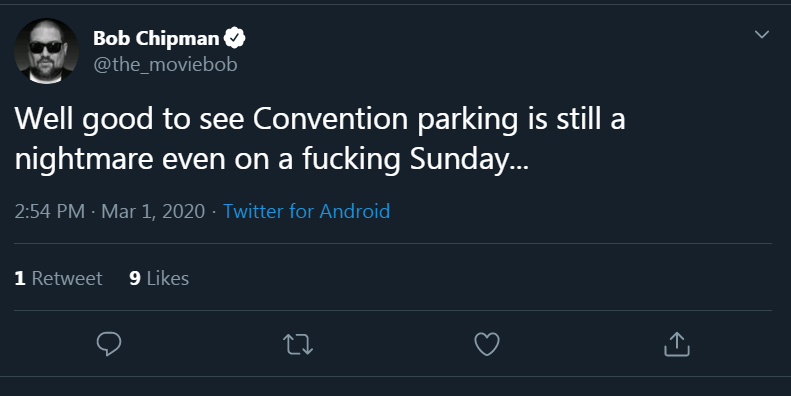
Task: Click the bold number 1 retweet count
Action: (20, 278)
